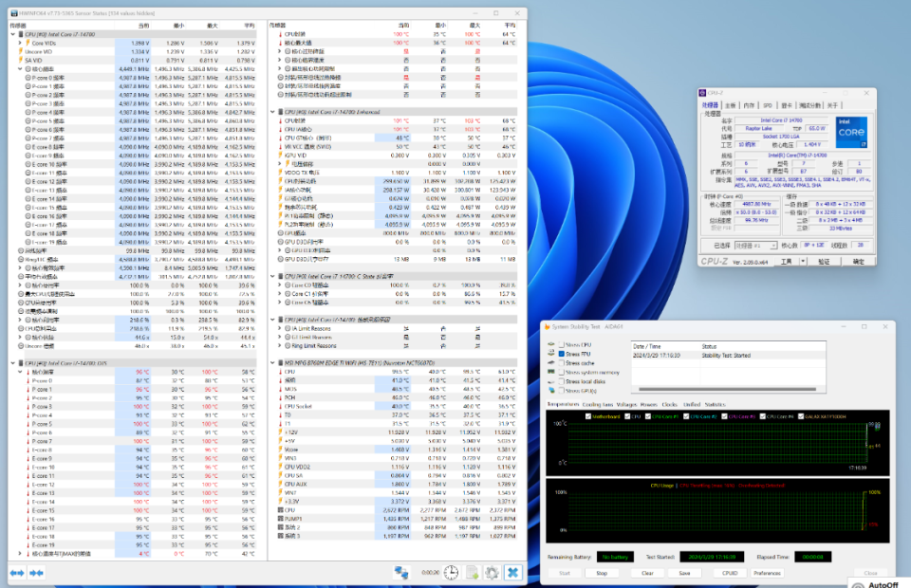Click the Preferences button in AIDA64
The image size is (911, 588).
click(x=767, y=573)
